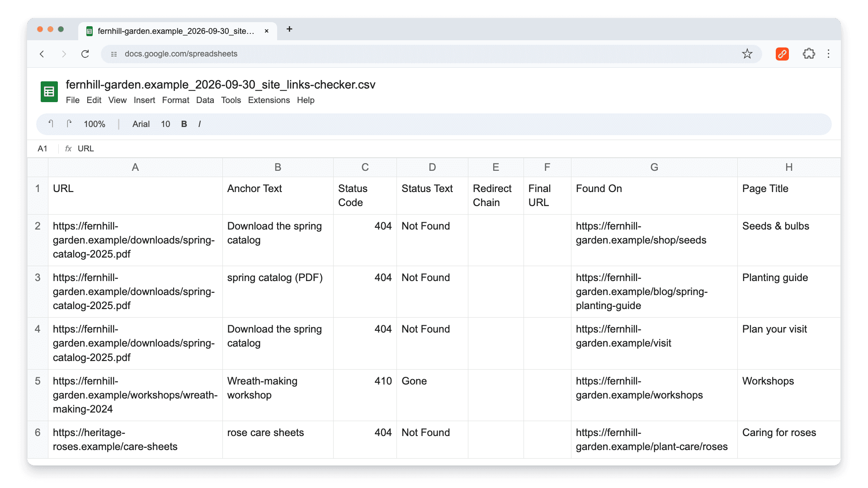Toggle italic formatting
Screen dimensions: 868x488
coord(199,124)
